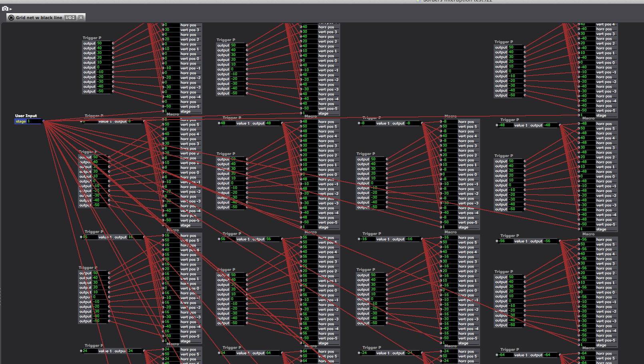
Task: Click the input value -64 of Trigger actor
Action: point(505,355)
